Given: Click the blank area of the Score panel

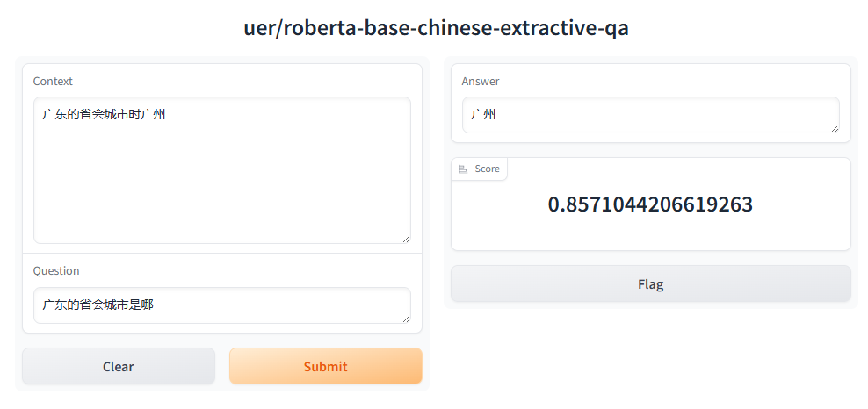Looking at the screenshot, I should [650, 235].
